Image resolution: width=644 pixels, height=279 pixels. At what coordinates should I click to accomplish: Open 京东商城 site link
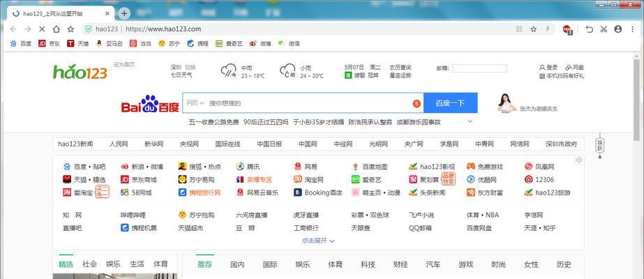139,180
